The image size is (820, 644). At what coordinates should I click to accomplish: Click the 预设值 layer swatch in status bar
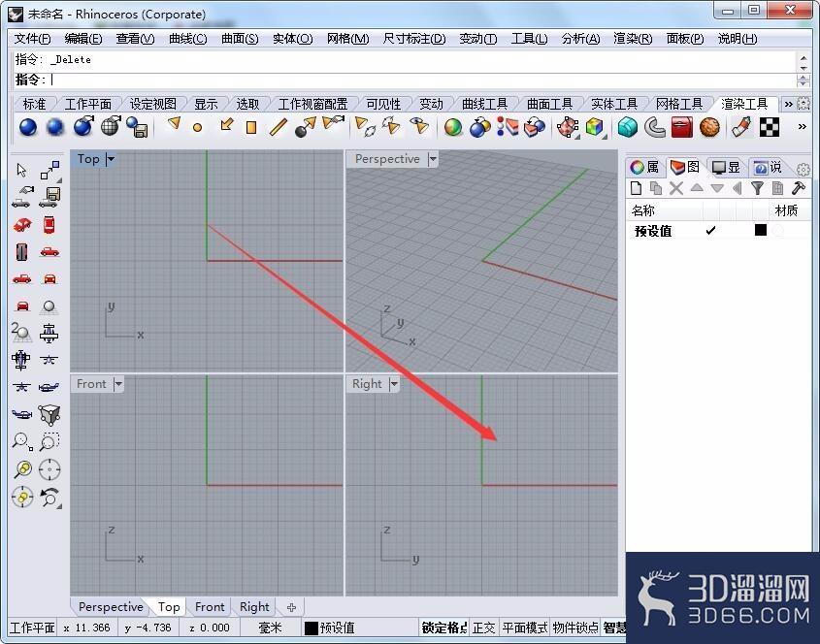[312, 628]
